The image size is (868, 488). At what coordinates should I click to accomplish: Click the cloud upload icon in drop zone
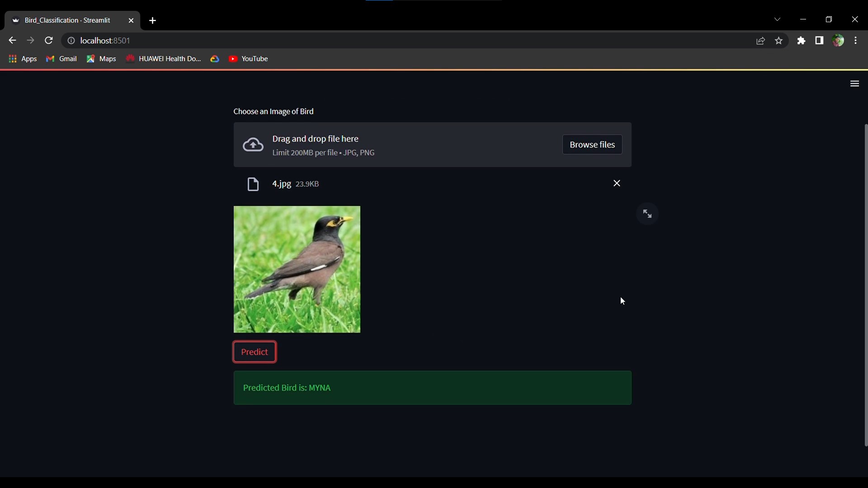(x=253, y=144)
